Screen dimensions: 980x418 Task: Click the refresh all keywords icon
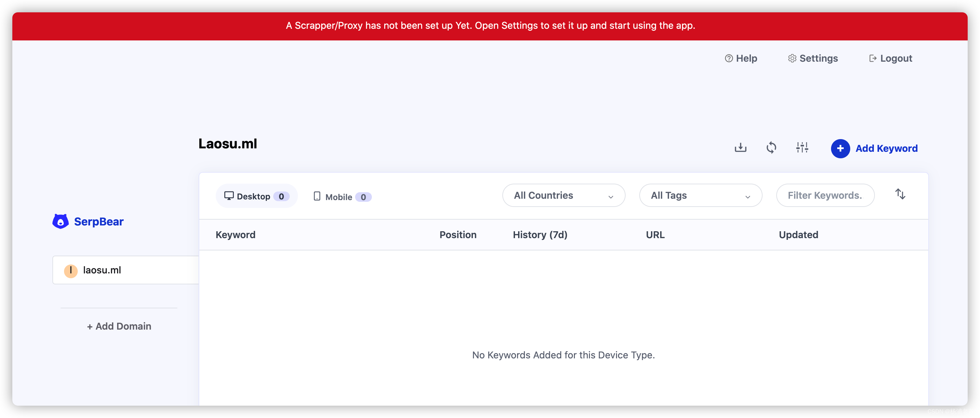(x=771, y=148)
